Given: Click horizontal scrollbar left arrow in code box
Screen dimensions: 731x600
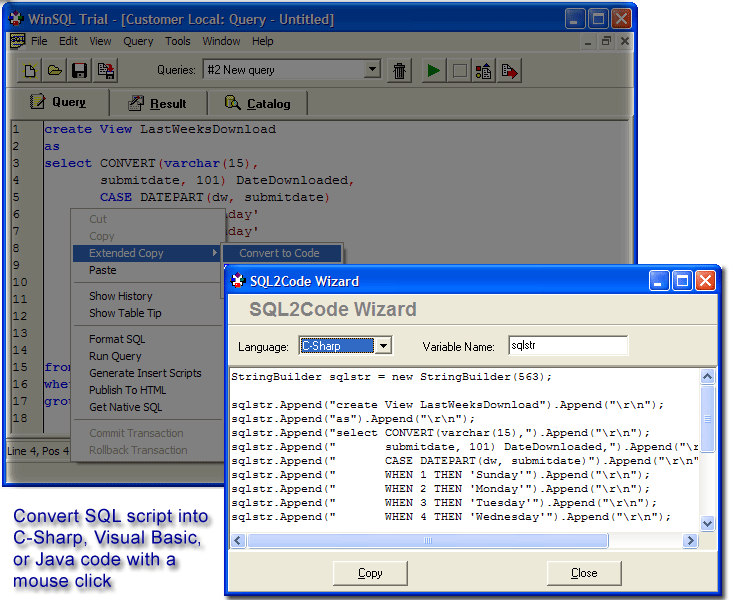Looking at the screenshot, I should (x=238, y=540).
